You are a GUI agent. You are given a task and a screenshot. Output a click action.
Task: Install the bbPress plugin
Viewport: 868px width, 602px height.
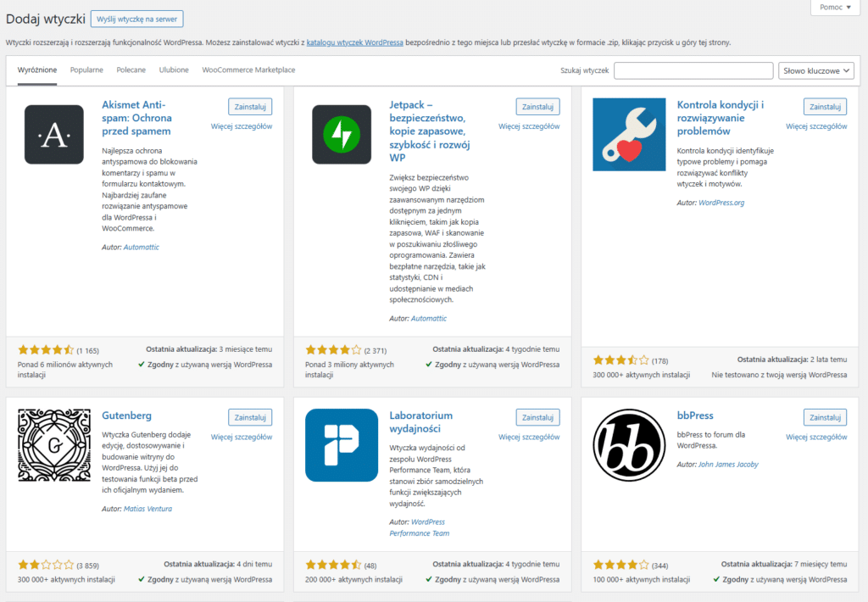click(x=824, y=416)
